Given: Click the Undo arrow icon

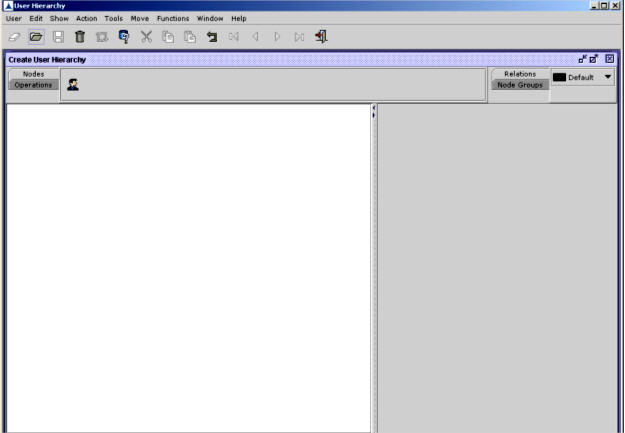Looking at the screenshot, I should 212,36.
